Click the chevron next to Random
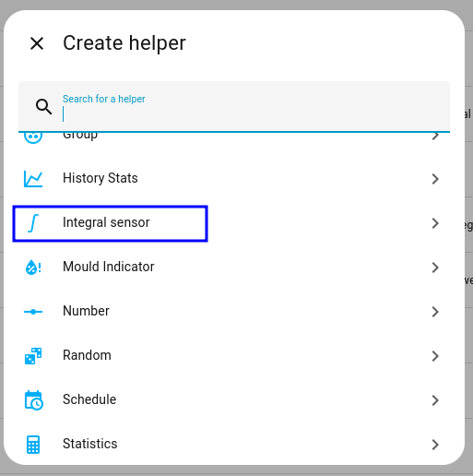473x476 pixels. coord(435,356)
